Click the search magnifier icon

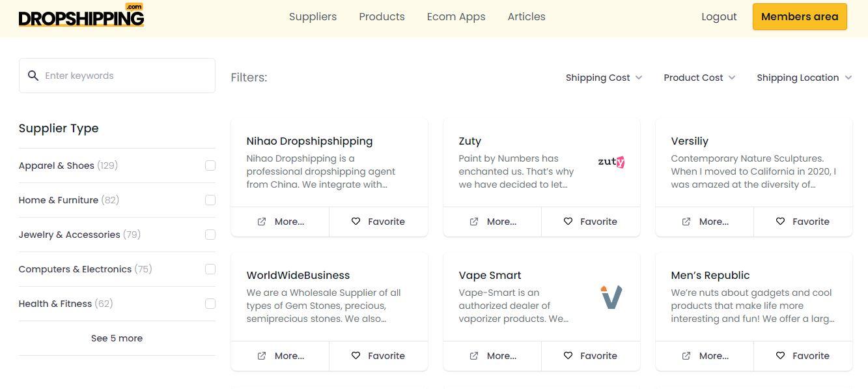click(33, 76)
